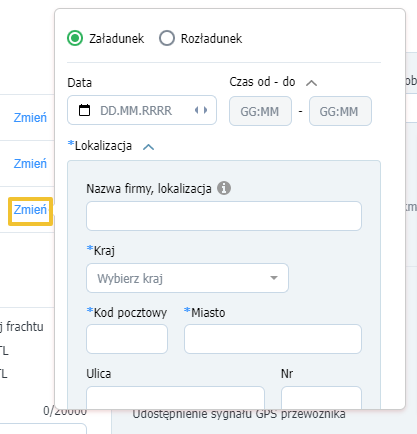Click the highlighted Zmień link
Image resolution: width=417 pixels, height=434 pixels.
[30, 210]
